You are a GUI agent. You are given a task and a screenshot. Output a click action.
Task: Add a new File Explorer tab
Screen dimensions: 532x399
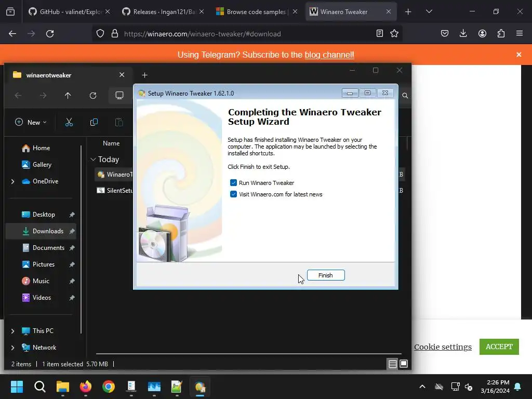coord(144,75)
